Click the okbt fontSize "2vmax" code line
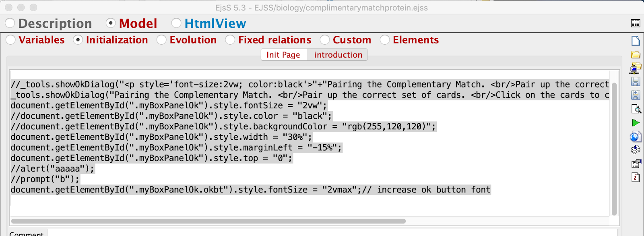The height and width of the screenshot is (236, 644). click(251, 190)
